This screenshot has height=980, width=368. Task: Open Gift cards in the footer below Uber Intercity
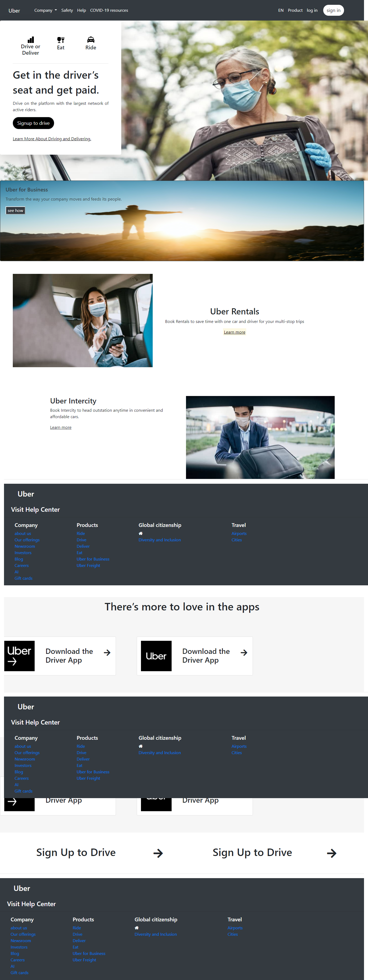[23, 578]
